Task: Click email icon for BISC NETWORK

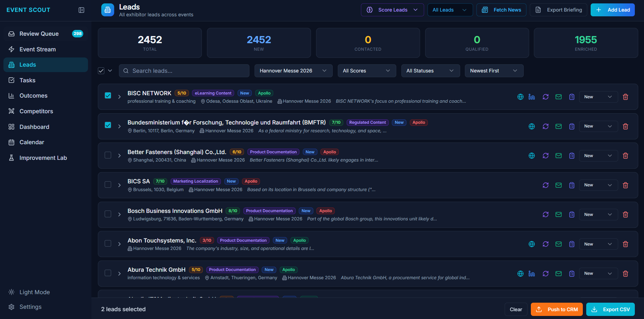Action: coord(558,97)
